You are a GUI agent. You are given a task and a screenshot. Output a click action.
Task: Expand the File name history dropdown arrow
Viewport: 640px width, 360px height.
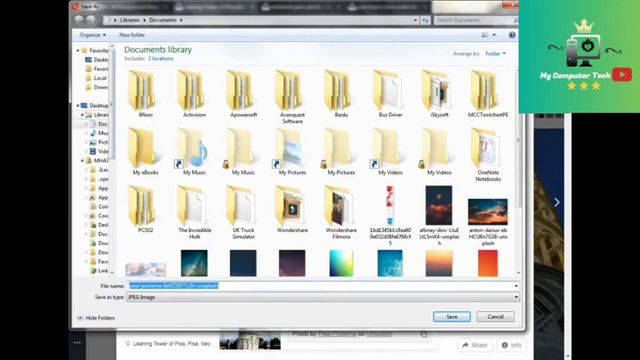tap(516, 286)
